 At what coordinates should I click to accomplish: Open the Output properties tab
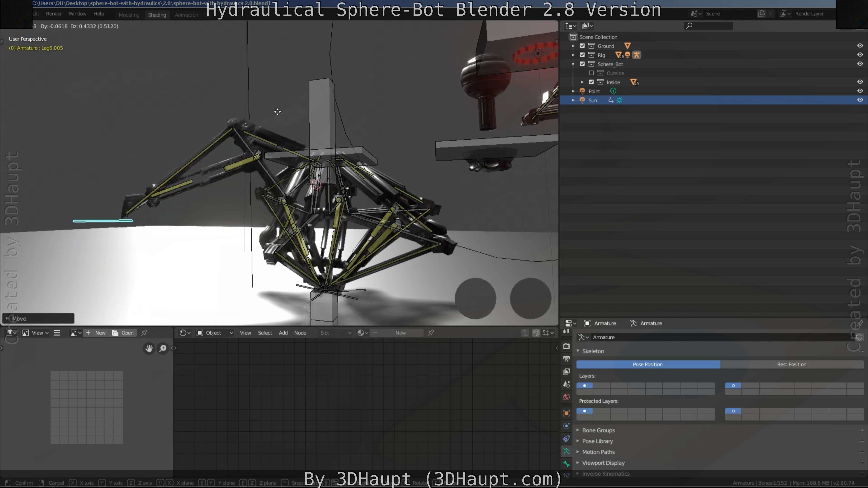point(566,359)
